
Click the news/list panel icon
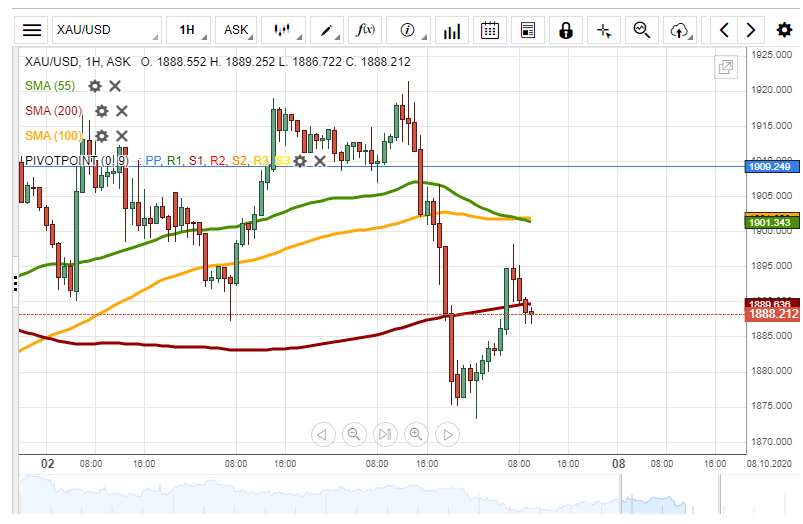tap(527, 30)
